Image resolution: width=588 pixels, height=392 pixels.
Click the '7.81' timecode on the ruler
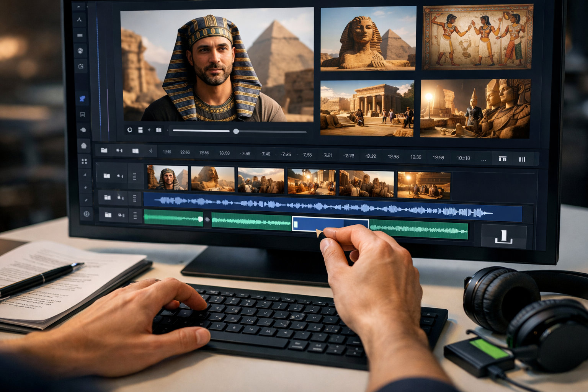pos(328,155)
